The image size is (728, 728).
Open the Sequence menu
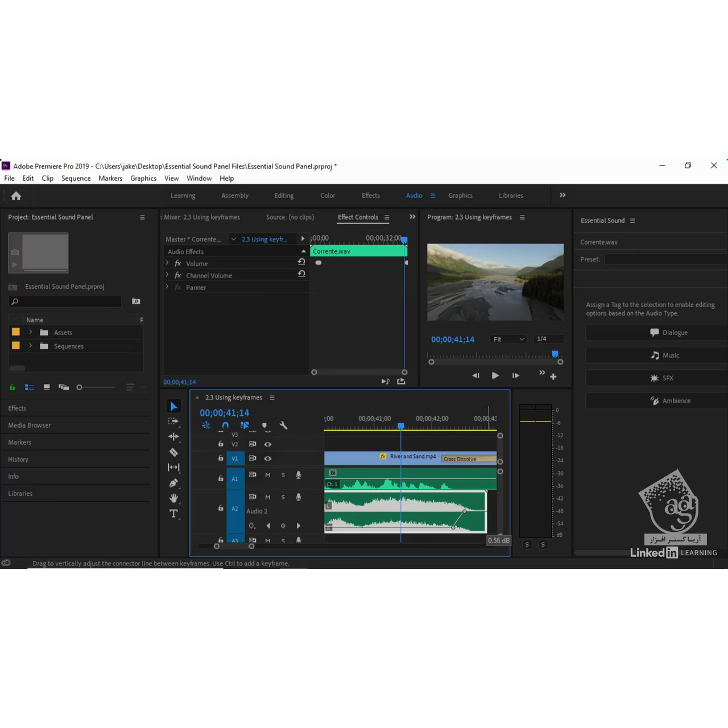(x=76, y=179)
